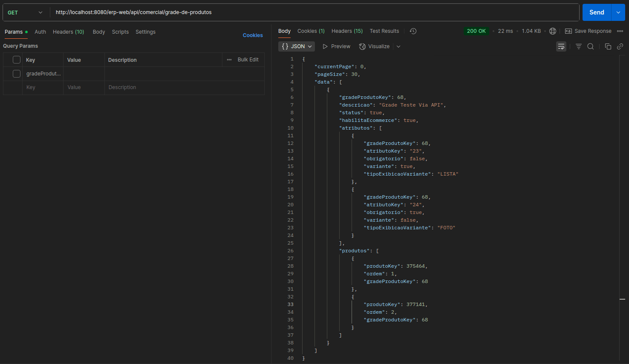The width and height of the screenshot is (629, 364).
Task: Click Save Response
Action: (588, 31)
